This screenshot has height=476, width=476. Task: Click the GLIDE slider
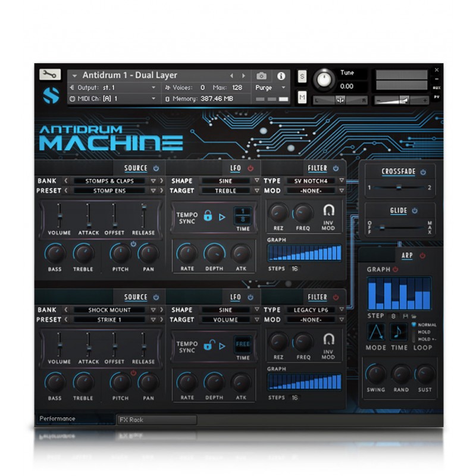point(400,227)
